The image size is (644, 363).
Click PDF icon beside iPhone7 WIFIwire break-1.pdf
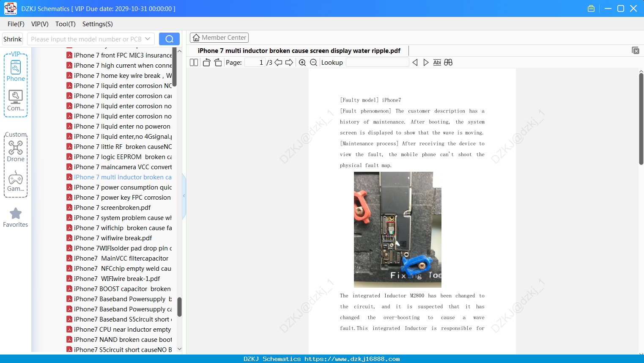tap(69, 278)
